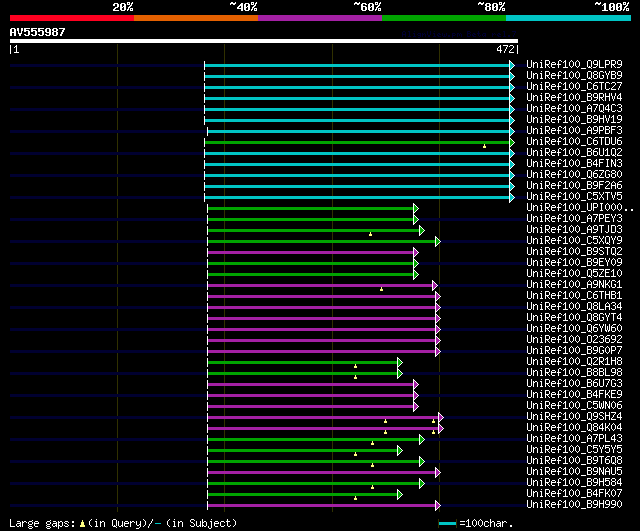
Task: Open the UniRef100_A7PL43 label
Action: 574,439
